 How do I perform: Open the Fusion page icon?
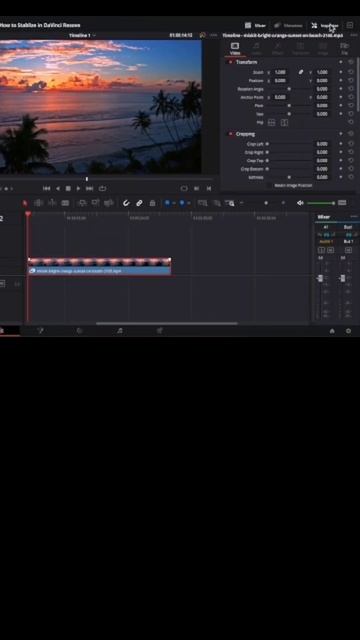click(40, 331)
